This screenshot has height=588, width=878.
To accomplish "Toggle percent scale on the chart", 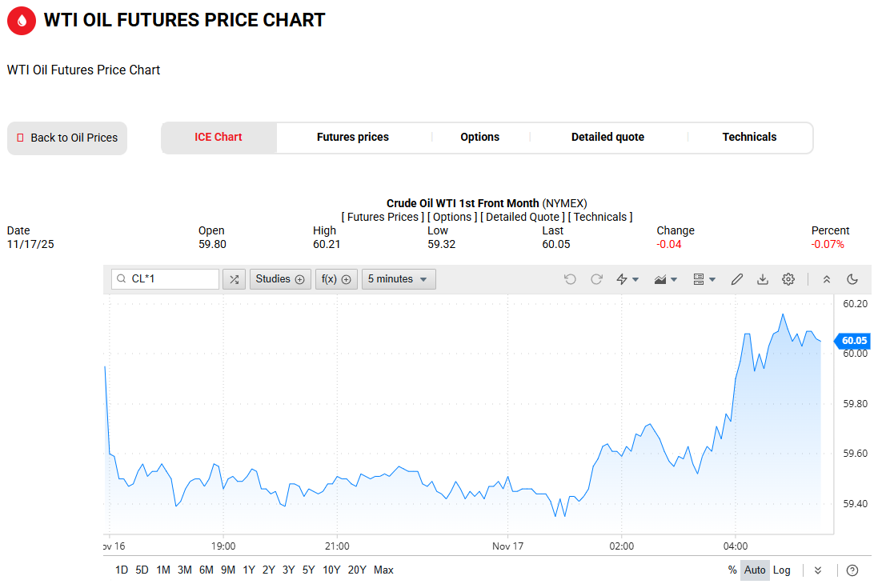I will [x=732, y=570].
